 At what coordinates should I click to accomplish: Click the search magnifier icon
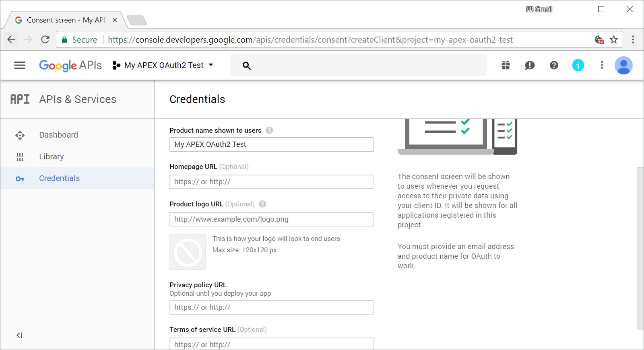247,66
